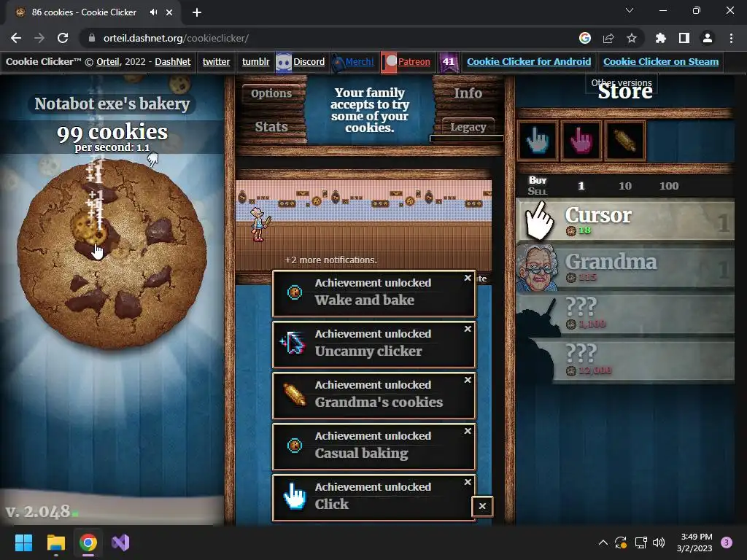The height and width of the screenshot is (560, 747).
Task: Click the address bar URL
Action: pyautogui.click(x=176, y=38)
